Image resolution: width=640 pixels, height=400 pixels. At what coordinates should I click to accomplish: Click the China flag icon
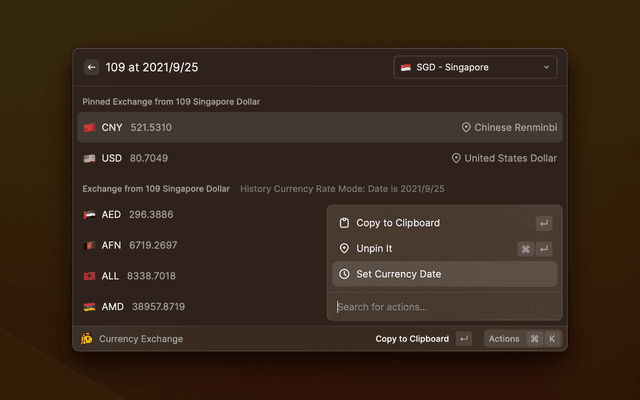90,128
